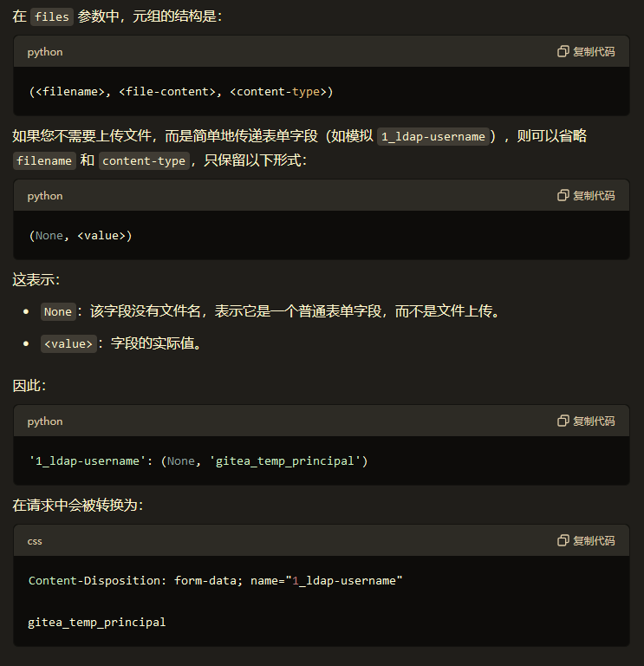
Task: Click copy icon in the css code block
Action: coord(563,541)
